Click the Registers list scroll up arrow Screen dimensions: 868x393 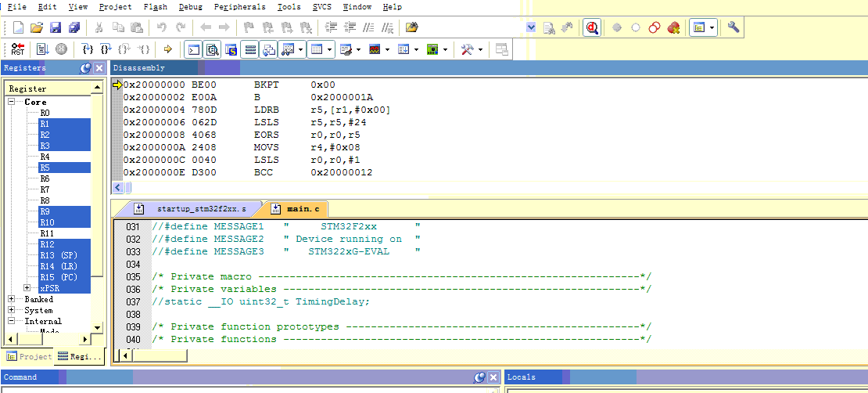[x=98, y=88]
